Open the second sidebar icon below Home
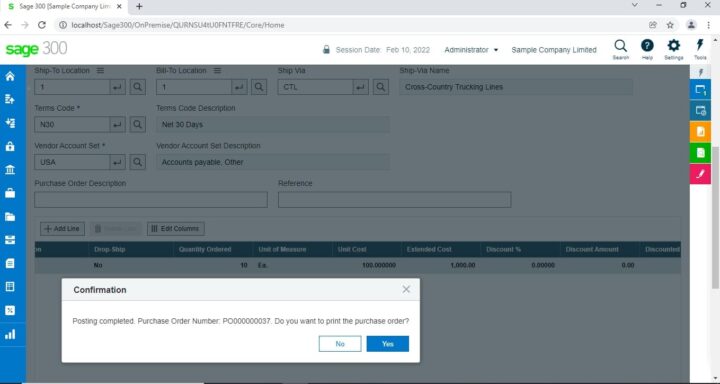Image resolution: width=720 pixels, height=384 pixels. tap(10, 100)
